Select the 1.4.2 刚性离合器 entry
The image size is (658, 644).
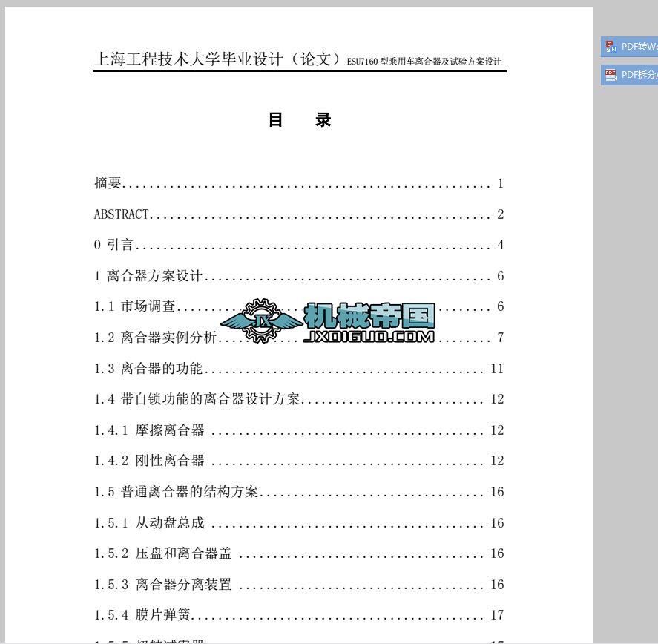pos(299,461)
